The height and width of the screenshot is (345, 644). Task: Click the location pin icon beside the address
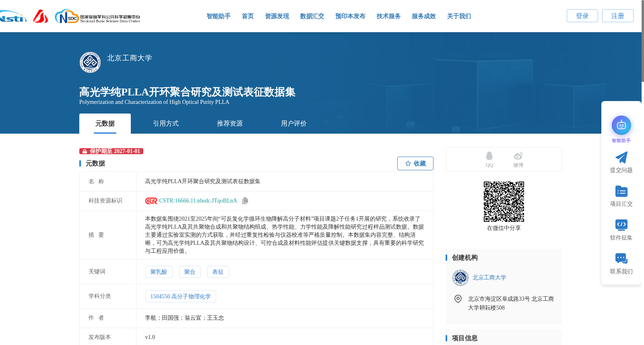coord(458,299)
